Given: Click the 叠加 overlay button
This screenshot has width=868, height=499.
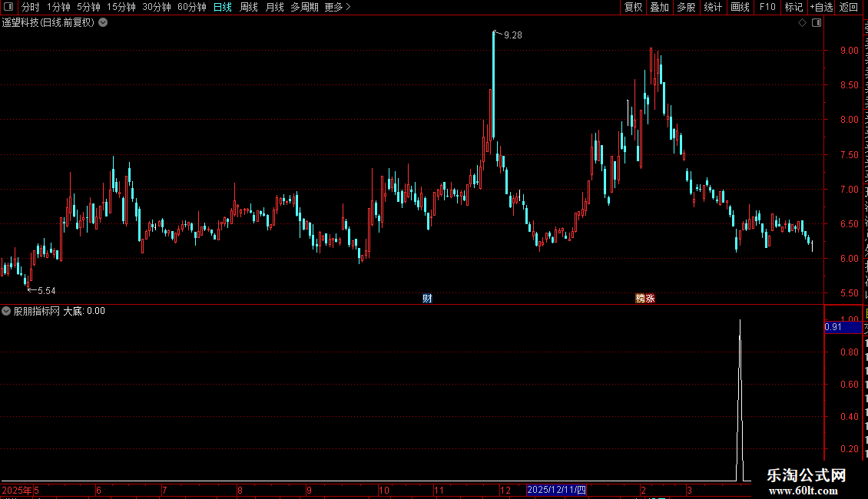Looking at the screenshot, I should tap(660, 7).
